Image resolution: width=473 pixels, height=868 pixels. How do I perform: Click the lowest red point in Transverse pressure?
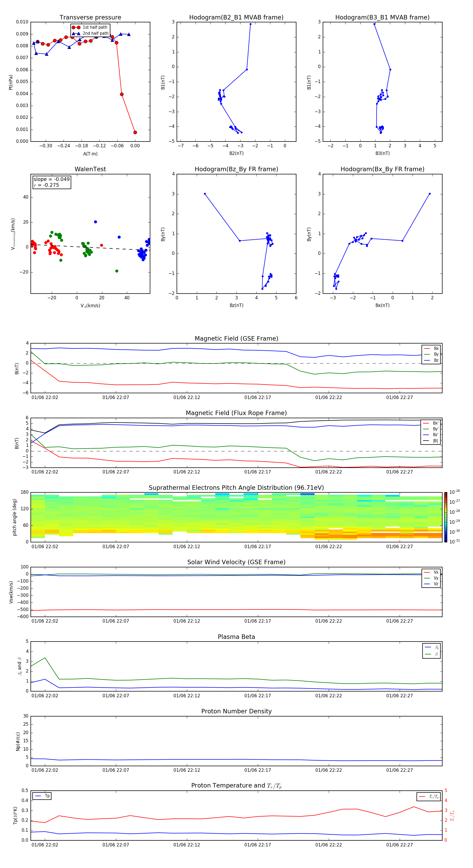135,132
